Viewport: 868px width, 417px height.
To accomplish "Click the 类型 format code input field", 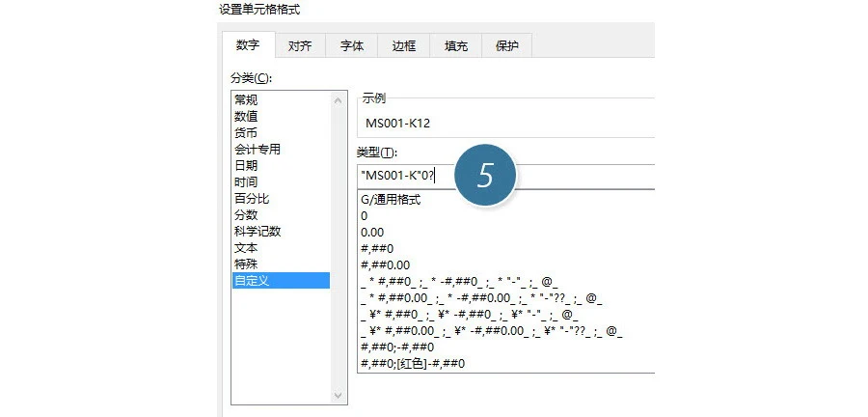I will [506, 176].
